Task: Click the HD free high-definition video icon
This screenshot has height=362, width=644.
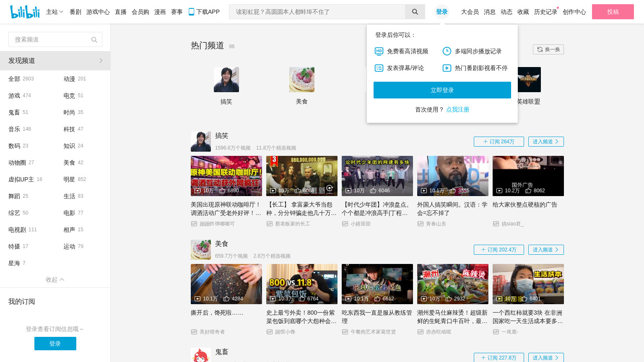Action: coord(379,51)
